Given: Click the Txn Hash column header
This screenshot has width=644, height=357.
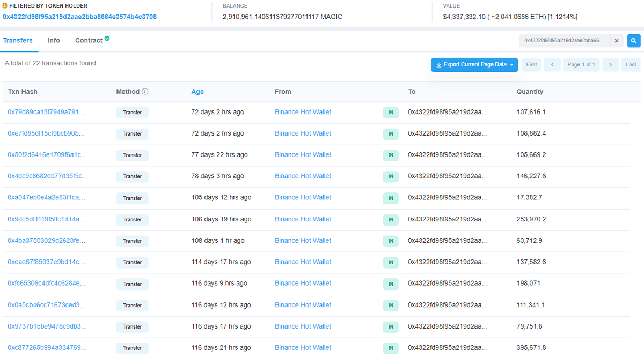Looking at the screenshot, I should coord(23,92).
